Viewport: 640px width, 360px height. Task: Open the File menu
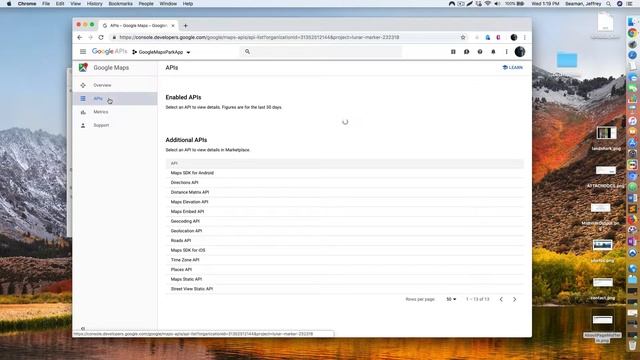coord(46,4)
